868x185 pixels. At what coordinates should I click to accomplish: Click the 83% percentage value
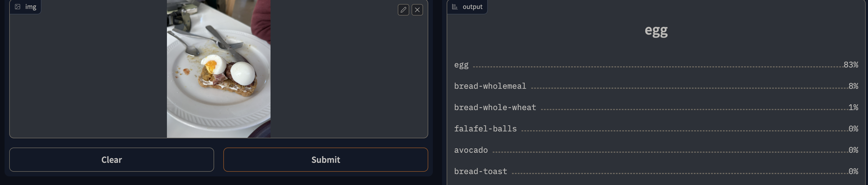click(851, 65)
